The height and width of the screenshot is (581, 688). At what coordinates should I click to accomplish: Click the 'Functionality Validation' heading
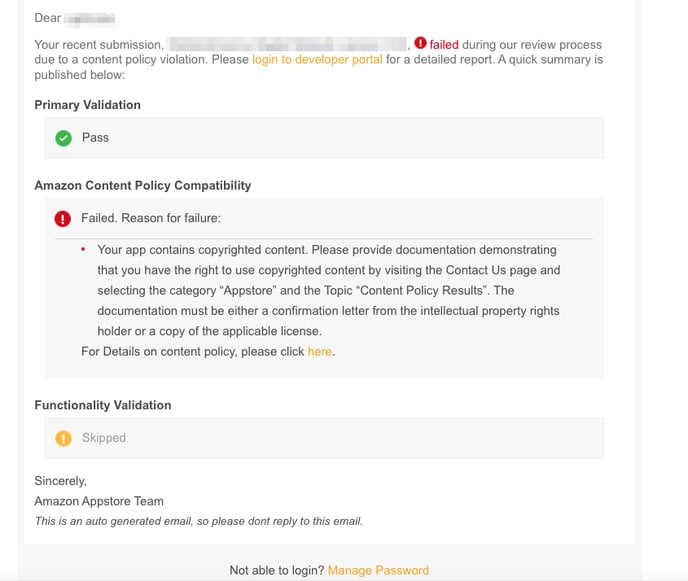coord(103,405)
